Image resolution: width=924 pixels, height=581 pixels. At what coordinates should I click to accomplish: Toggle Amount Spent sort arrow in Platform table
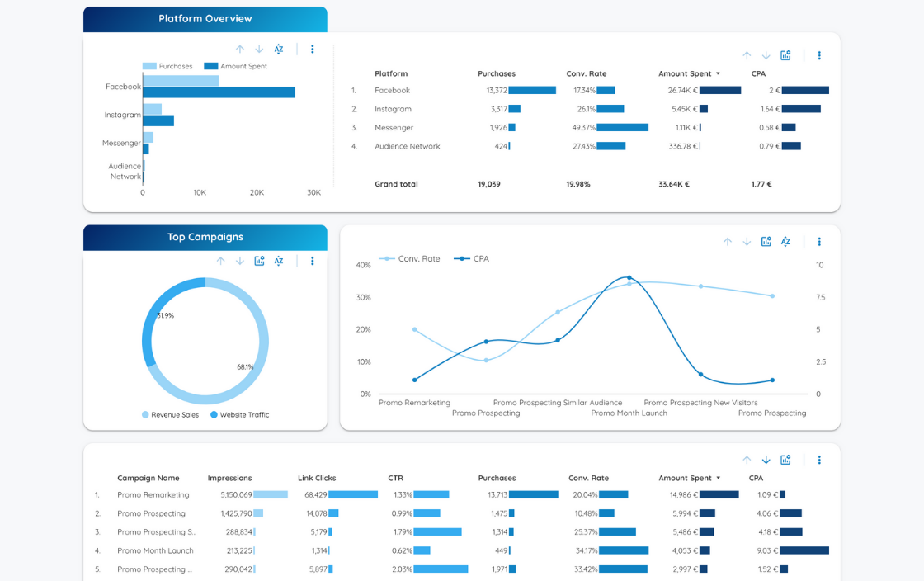coord(718,74)
